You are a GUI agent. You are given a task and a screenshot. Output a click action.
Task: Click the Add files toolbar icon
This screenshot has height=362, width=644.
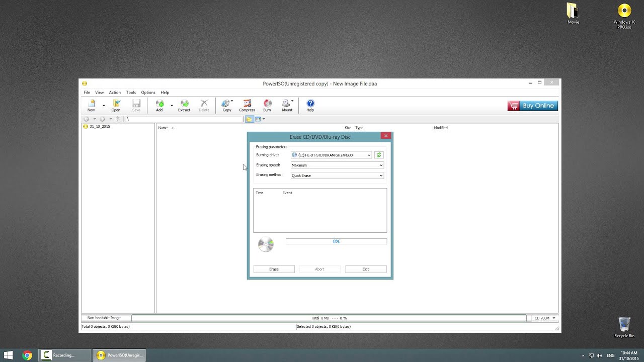[x=159, y=105]
